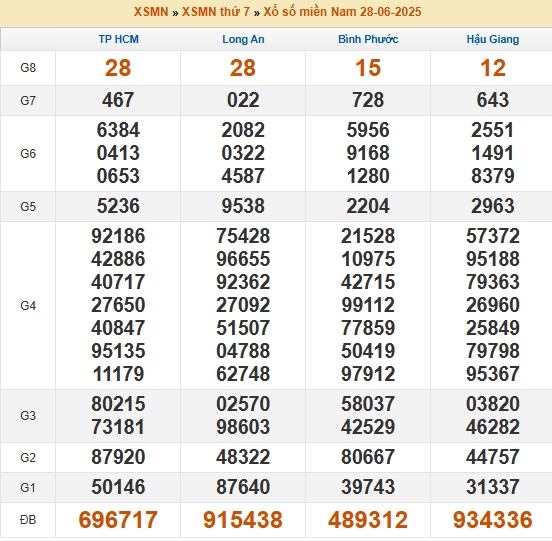Screen dimensions: 552x541
Task: Click G2 number 87920
Action: point(118,457)
